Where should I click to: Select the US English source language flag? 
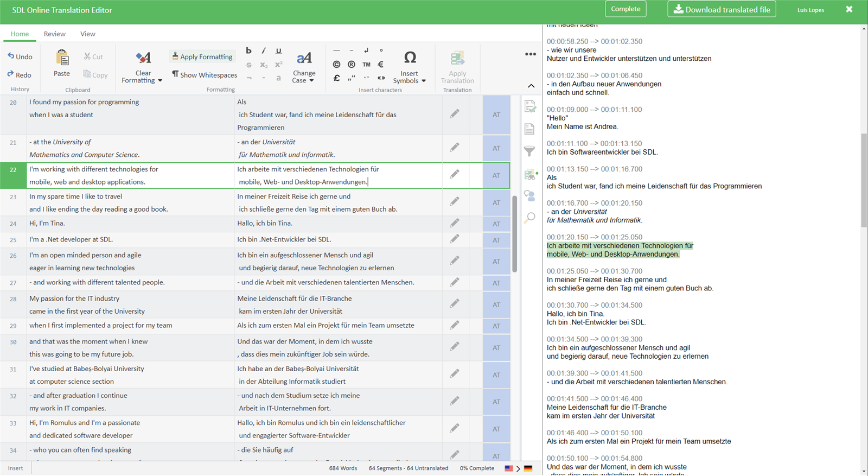point(509,468)
